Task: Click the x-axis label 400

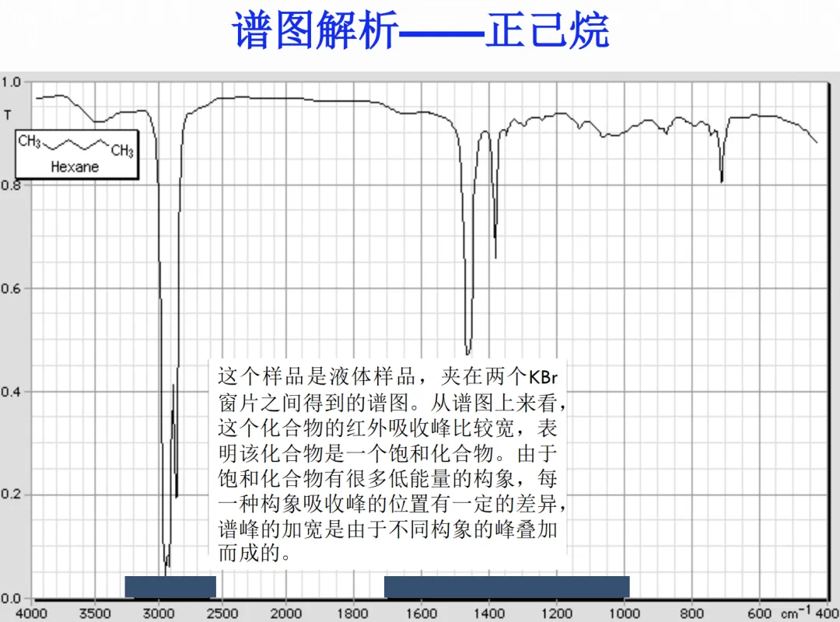Action: click(x=827, y=613)
